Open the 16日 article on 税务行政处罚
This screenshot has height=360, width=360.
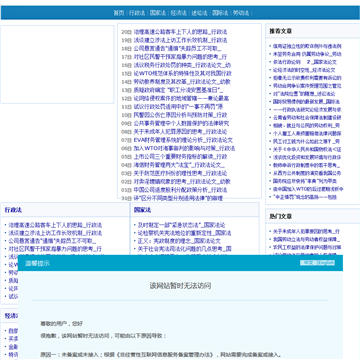[182, 65]
